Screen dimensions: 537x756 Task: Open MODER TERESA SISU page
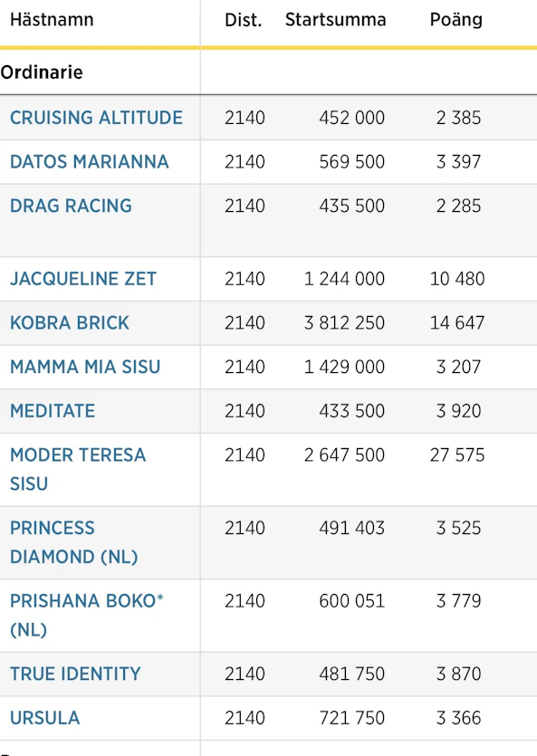(78, 469)
